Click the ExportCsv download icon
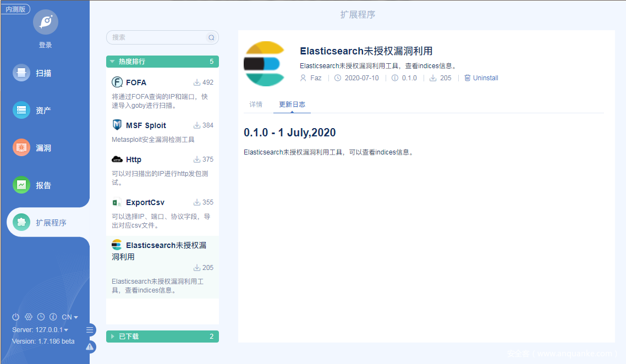The image size is (626, 364). (197, 202)
